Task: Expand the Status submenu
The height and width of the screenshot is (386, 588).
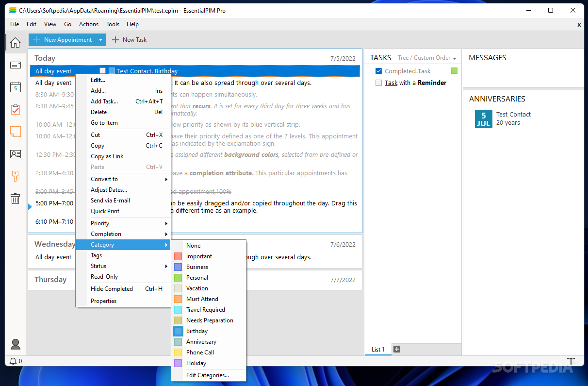Action: coord(123,266)
